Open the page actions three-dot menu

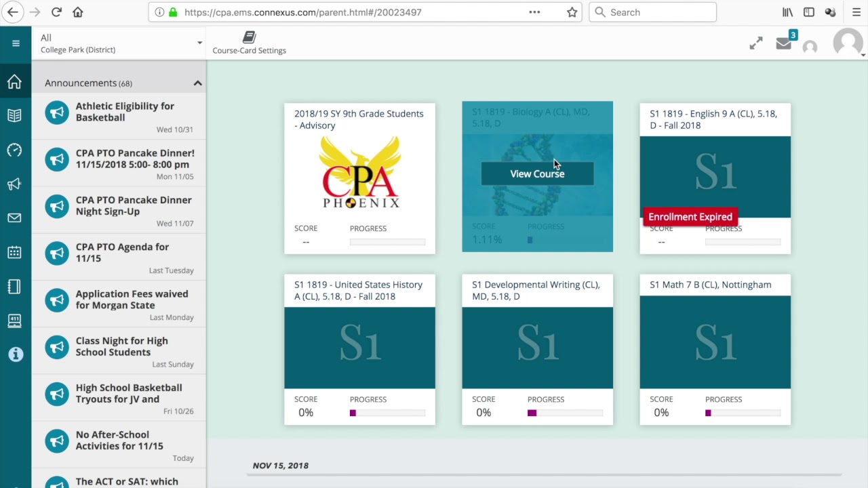(x=534, y=12)
